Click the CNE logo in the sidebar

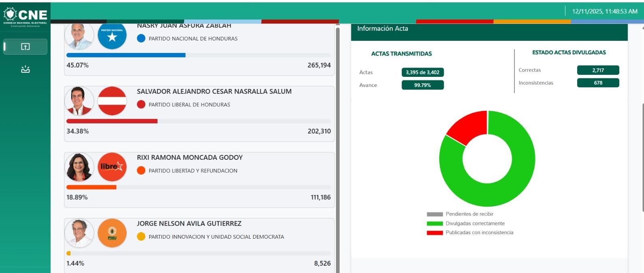pyautogui.click(x=25, y=16)
